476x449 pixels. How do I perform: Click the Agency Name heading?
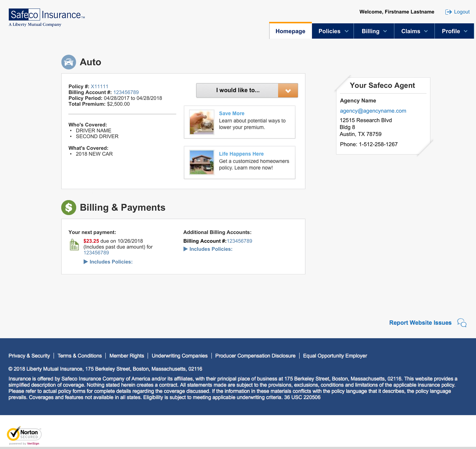point(358,101)
